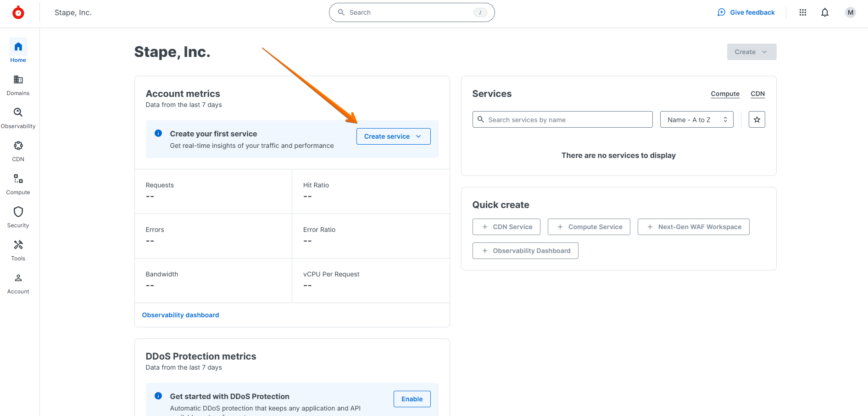Expand the Create service dropdown
Image resolution: width=868 pixels, height=416 pixels.
point(393,136)
